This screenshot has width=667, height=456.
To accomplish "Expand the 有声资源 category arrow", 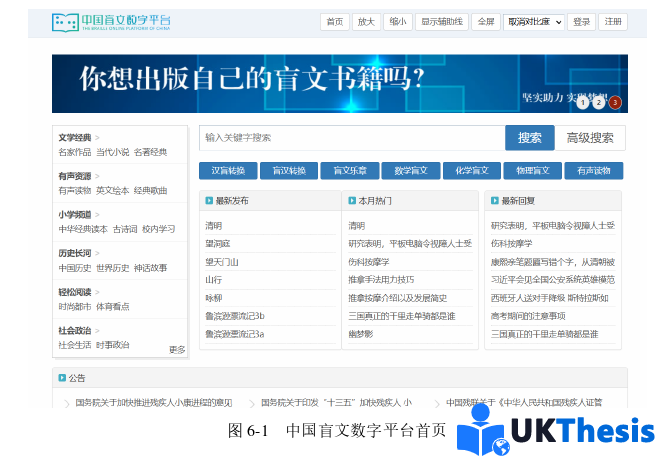I will pos(97,176).
